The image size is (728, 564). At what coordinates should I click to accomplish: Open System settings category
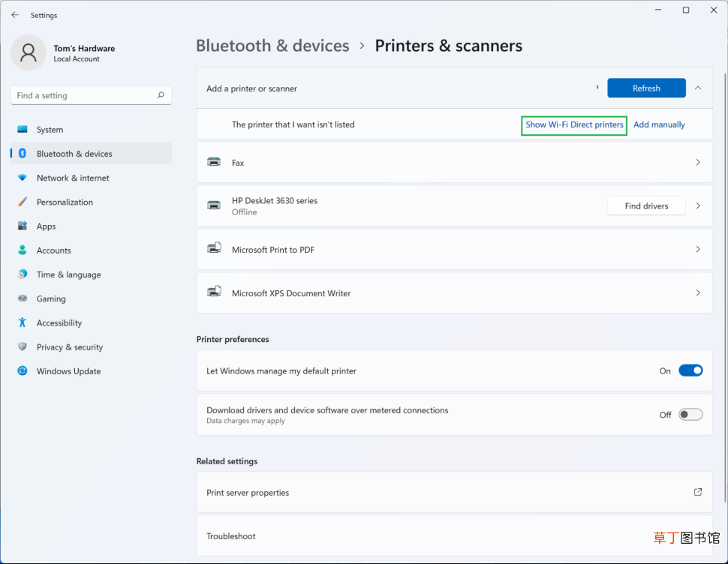92,130
